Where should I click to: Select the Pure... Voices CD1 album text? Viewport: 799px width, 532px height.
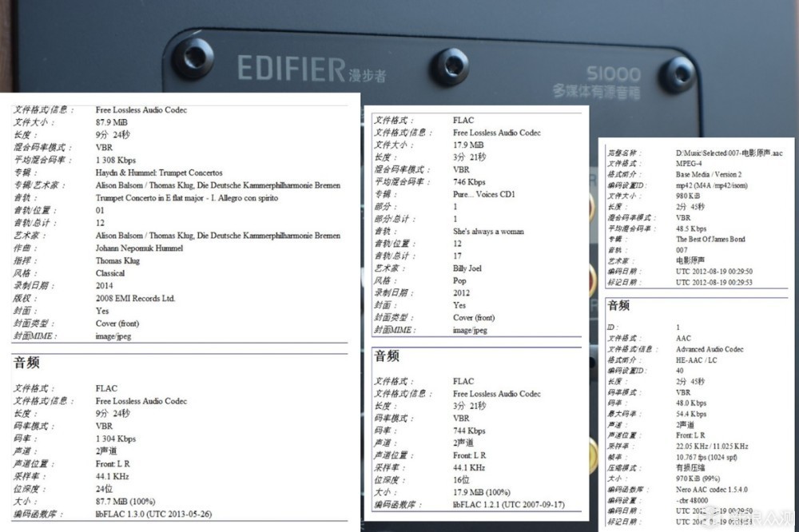click(x=484, y=194)
